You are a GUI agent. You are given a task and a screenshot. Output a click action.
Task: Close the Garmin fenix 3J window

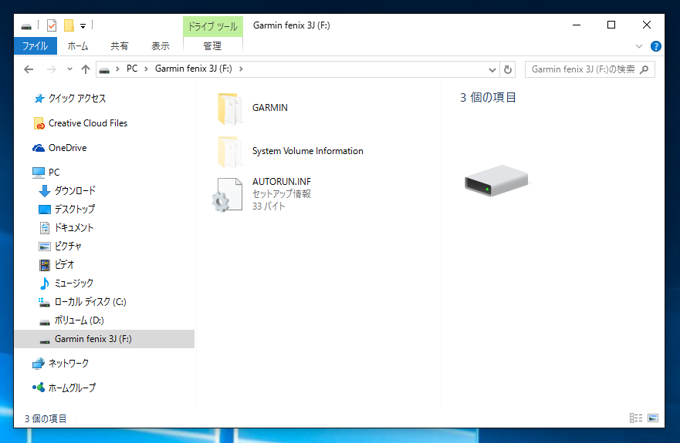[x=647, y=25]
